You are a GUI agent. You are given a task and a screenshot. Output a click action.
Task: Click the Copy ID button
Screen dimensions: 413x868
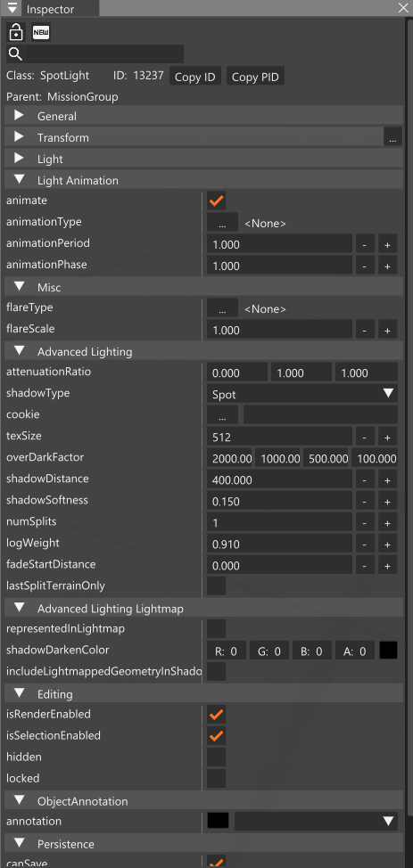(195, 77)
